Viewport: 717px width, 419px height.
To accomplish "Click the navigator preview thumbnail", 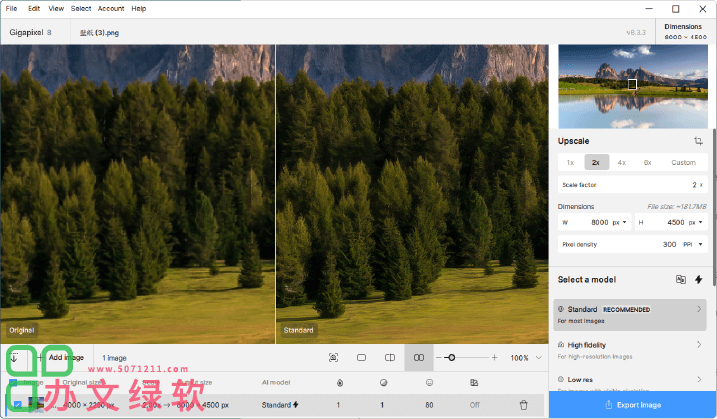I will pyautogui.click(x=633, y=87).
